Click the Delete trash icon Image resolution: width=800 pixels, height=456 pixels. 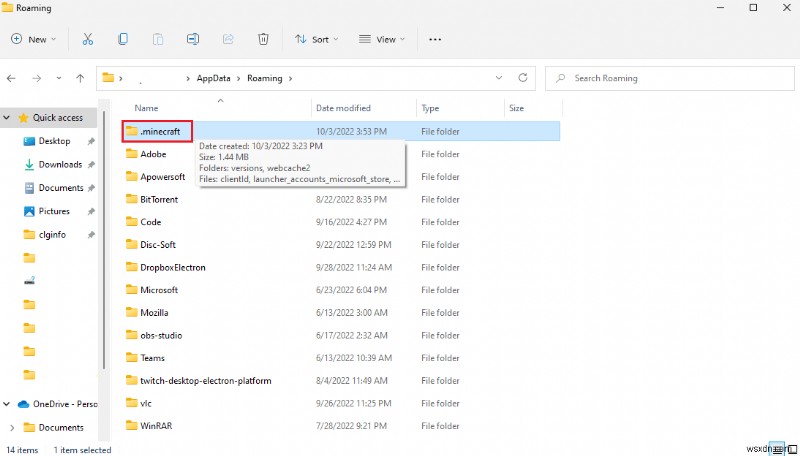tap(263, 39)
